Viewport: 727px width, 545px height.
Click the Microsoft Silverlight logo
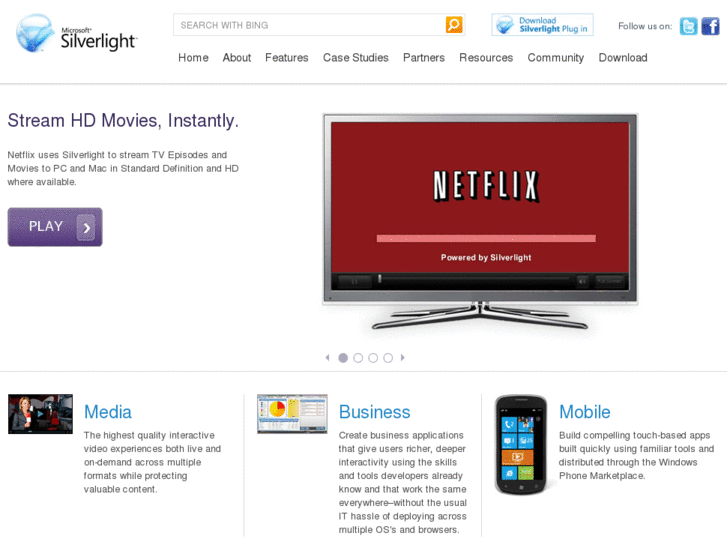pos(77,33)
